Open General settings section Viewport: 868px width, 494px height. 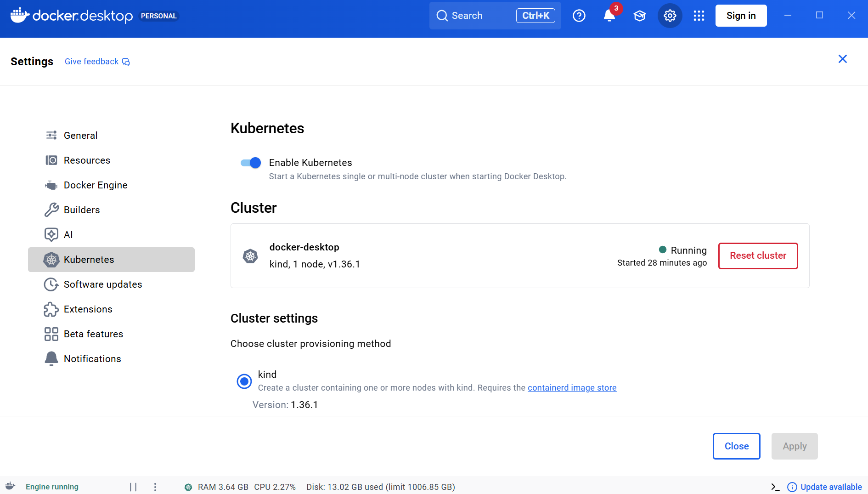(111, 135)
